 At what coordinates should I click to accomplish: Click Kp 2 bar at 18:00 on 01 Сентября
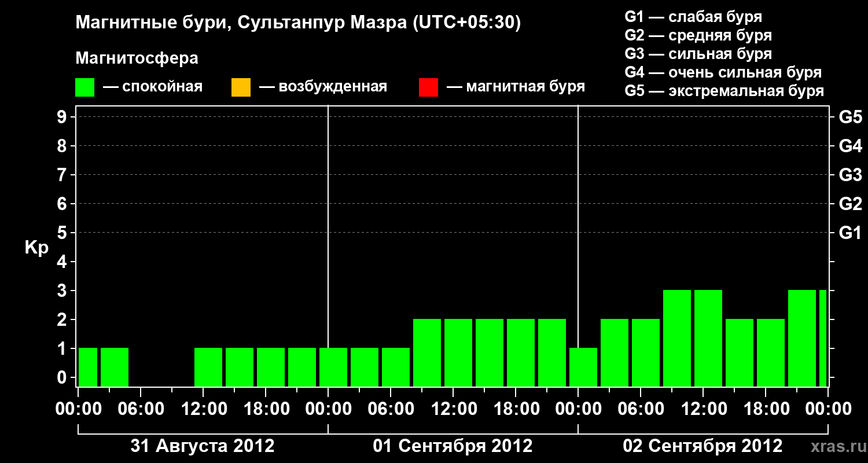pos(521,352)
